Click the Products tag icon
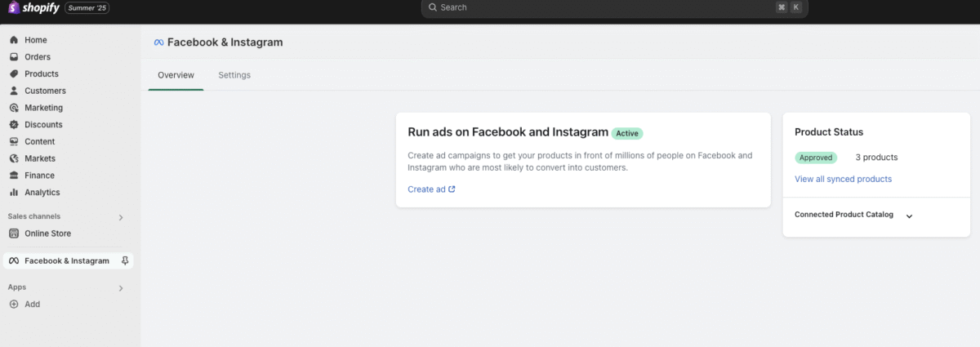The image size is (980, 347). [x=14, y=74]
